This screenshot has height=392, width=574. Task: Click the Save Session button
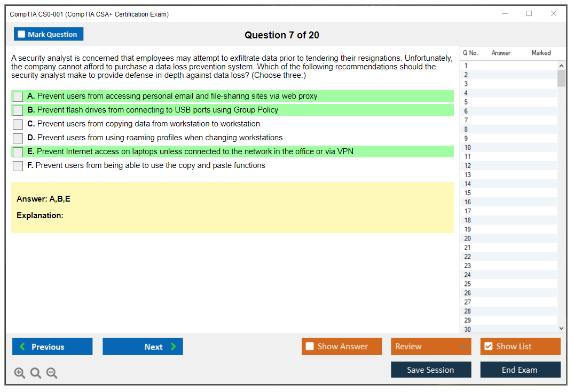point(431,370)
